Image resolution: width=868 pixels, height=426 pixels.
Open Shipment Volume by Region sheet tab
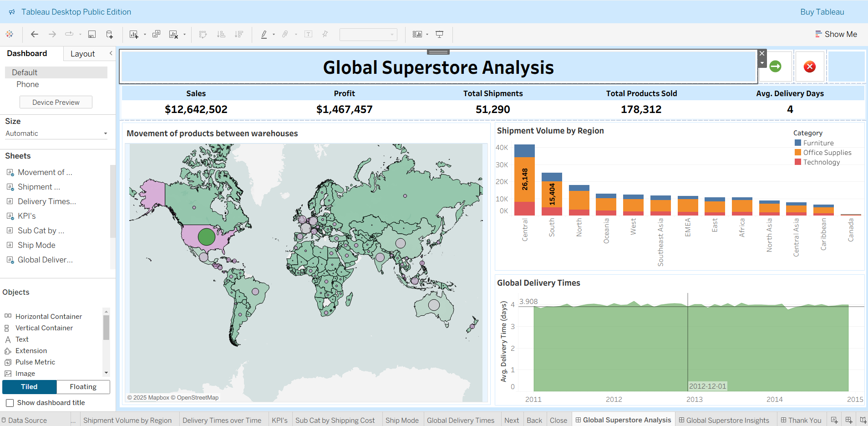click(127, 421)
